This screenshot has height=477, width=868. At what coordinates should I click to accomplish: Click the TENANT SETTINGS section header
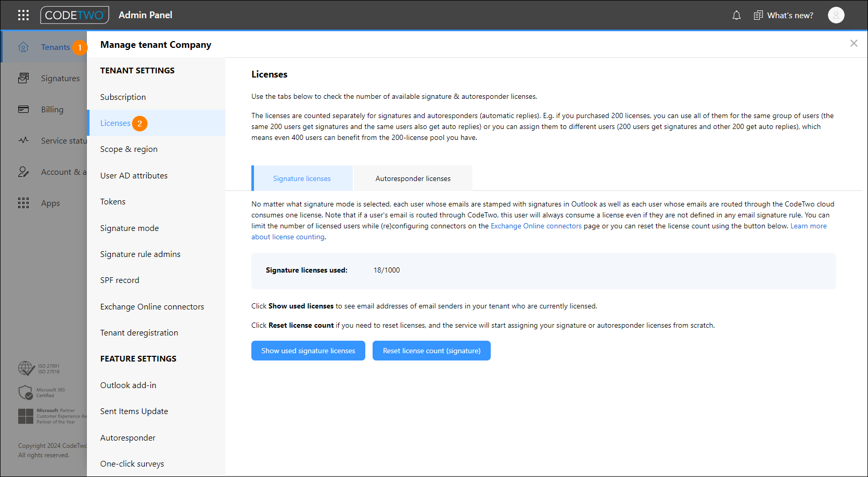coord(137,70)
